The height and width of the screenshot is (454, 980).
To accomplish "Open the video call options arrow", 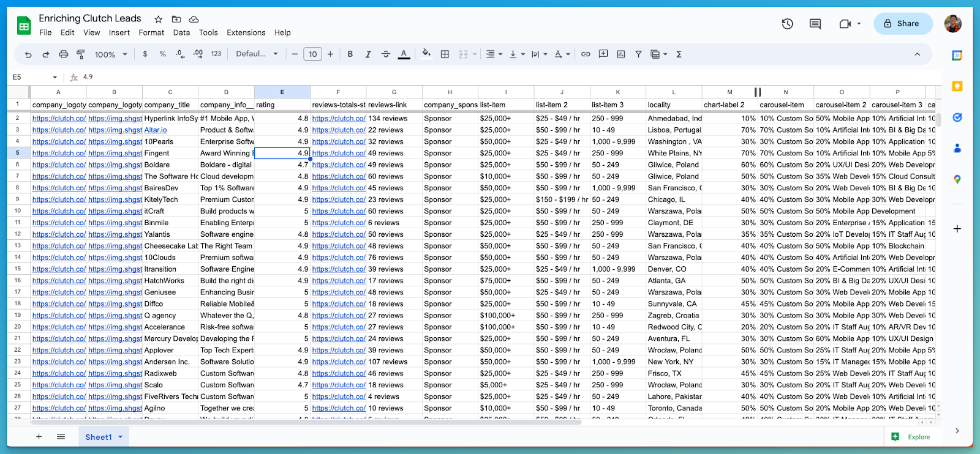I will click(859, 24).
